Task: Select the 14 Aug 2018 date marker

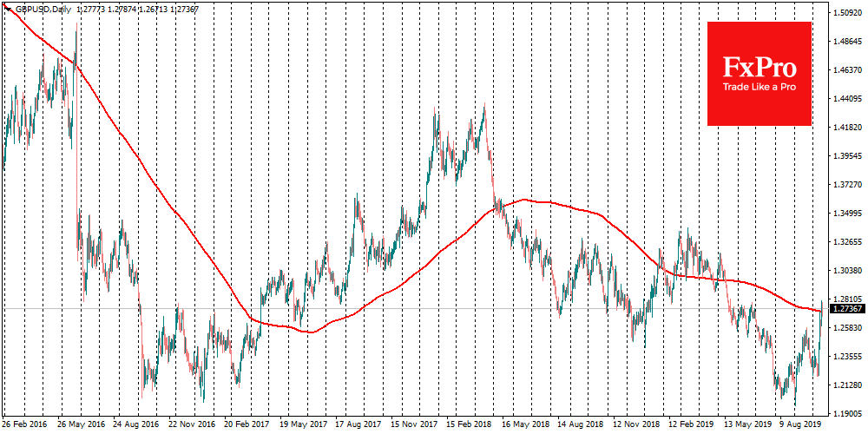Action: tap(579, 426)
